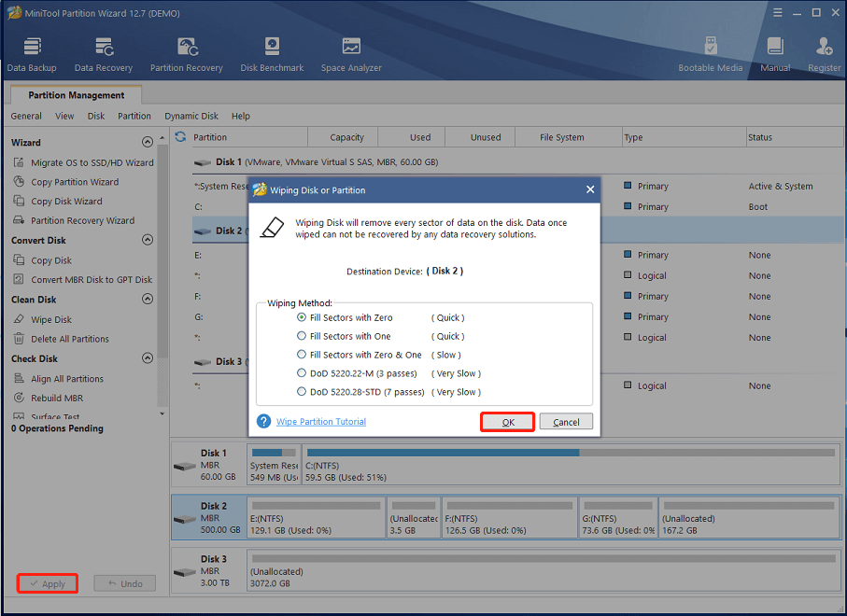The width and height of the screenshot is (847, 616).
Task: Click the Rebuild MBR icon
Action: click(x=19, y=398)
